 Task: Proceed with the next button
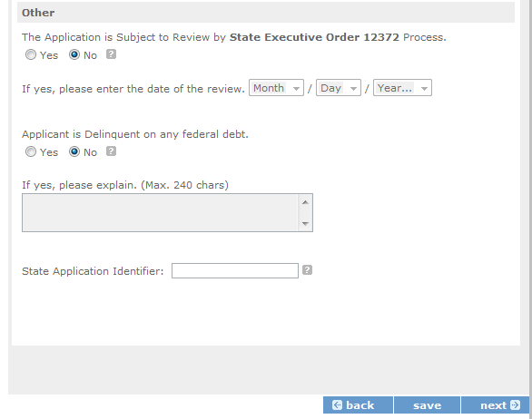tap(495, 405)
